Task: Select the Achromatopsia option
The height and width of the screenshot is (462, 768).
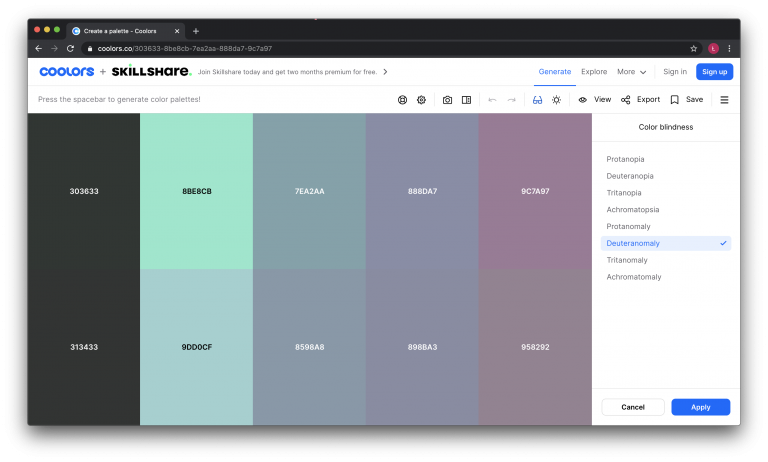Action: [x=632, y=210]
